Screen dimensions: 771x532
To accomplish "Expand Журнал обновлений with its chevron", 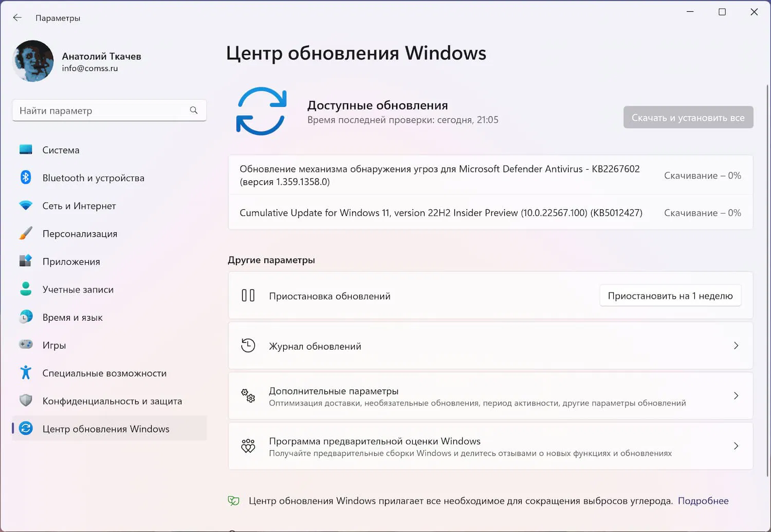I will point(736,346).
